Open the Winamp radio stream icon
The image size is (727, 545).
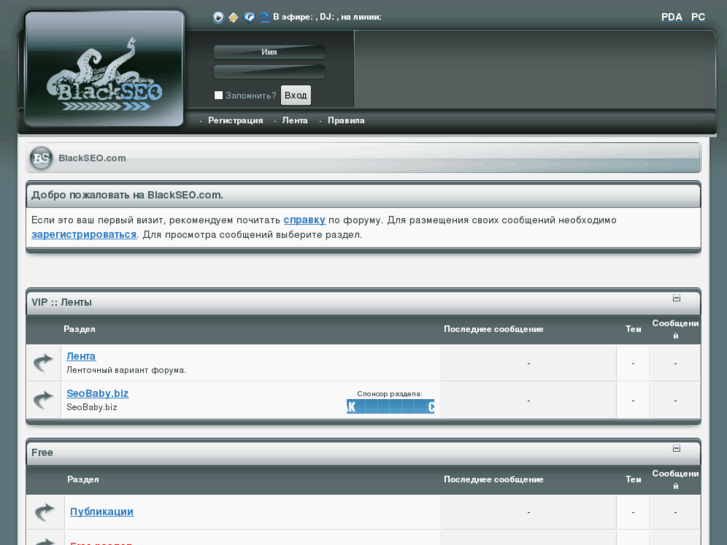click(233, 18)
